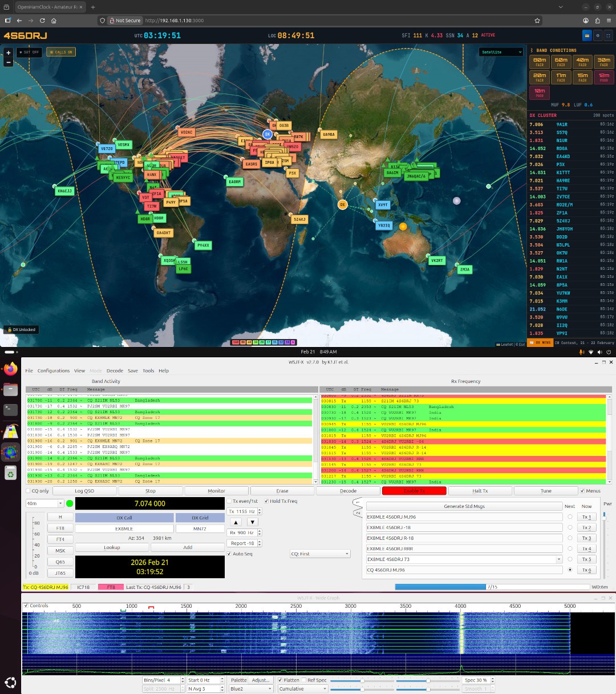Zoom out on the world map
This screenshot has height=694, width=616.
tap(8, 62)
